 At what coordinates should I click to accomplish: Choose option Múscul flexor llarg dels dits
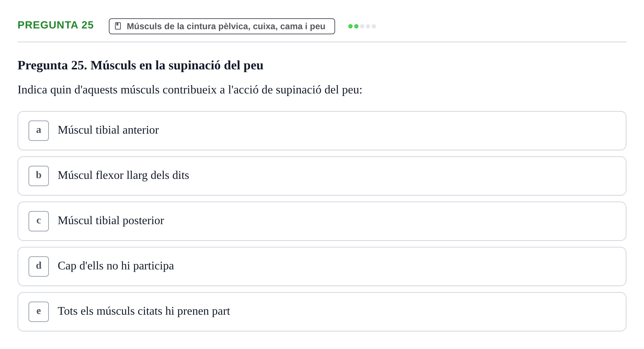(x=322, y=176)
